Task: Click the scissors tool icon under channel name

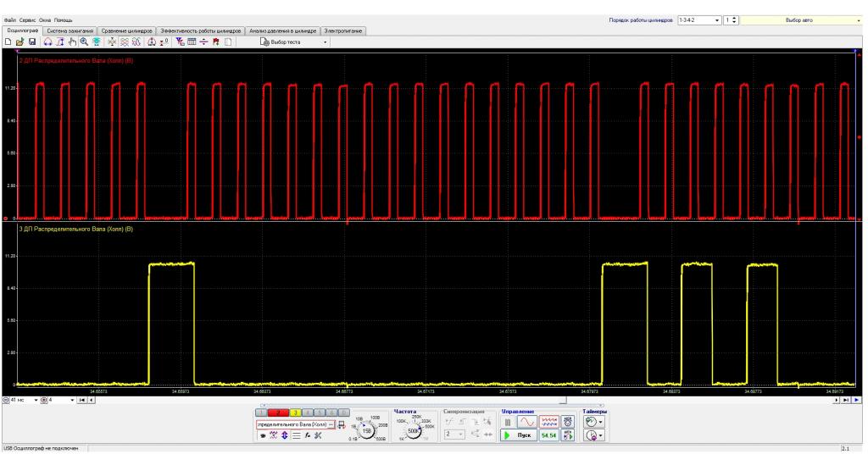Action: 318,435
